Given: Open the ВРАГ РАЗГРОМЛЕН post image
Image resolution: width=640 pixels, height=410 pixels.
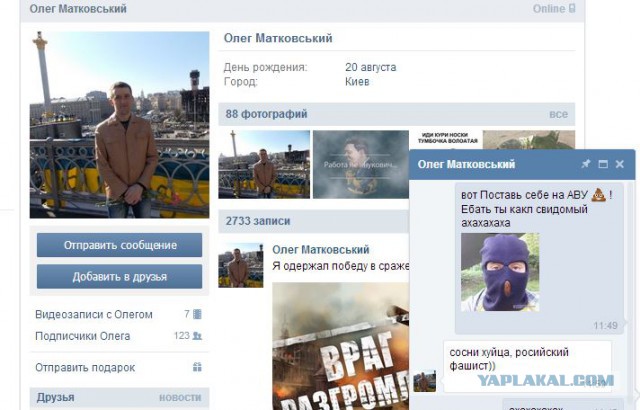Looking at the screenshot, I should tap(340, 346).
